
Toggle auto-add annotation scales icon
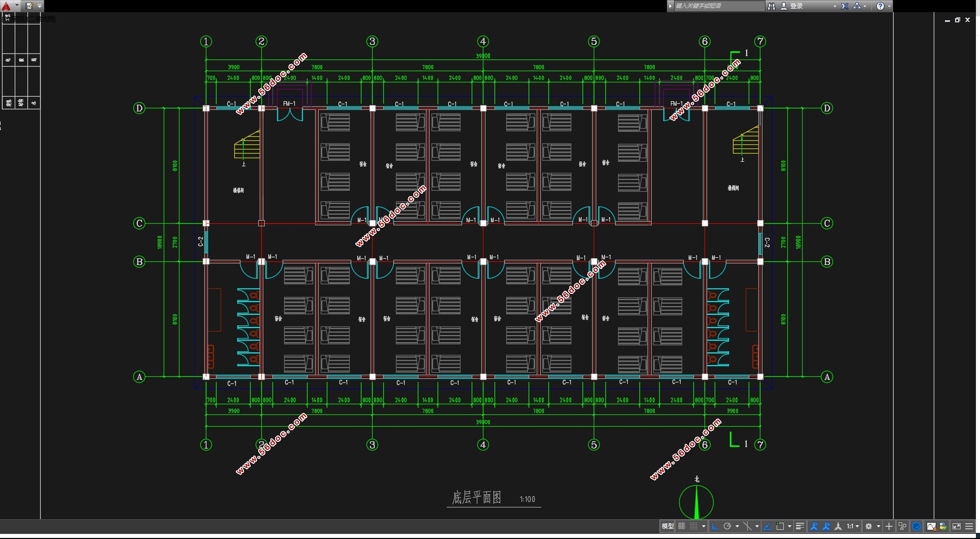pyautogui.click(x=826, y=526)
